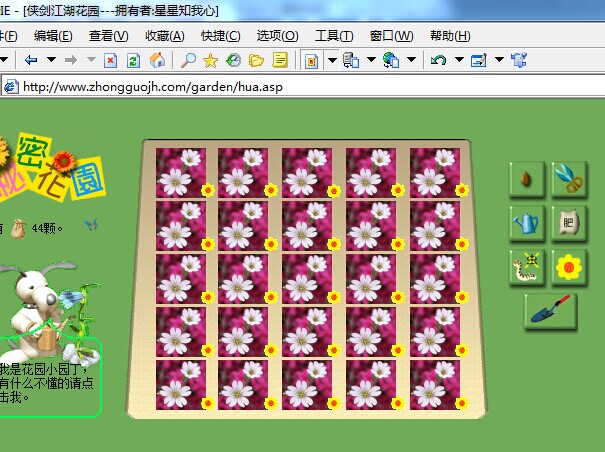The height and width of the screenshot is (452, 605).
Task: Open the Search magnifier icon
Action: pyautogui.click(x=188, y=60)
